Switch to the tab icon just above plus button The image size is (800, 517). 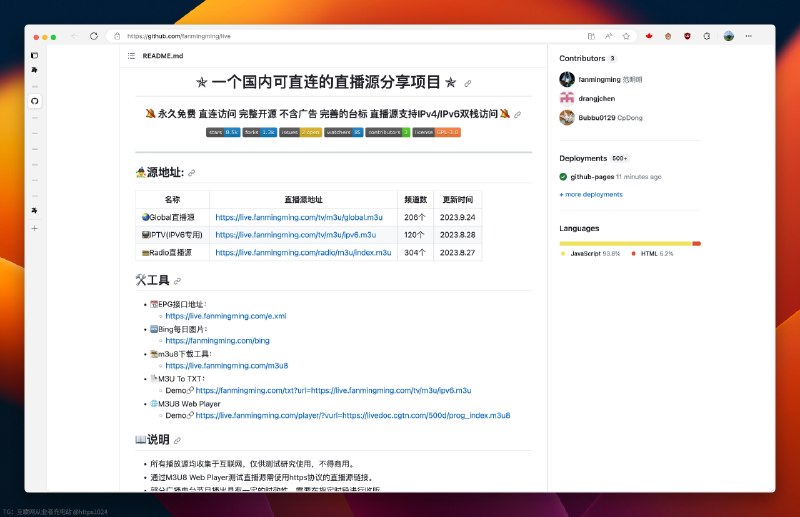(x=35, y=210)
